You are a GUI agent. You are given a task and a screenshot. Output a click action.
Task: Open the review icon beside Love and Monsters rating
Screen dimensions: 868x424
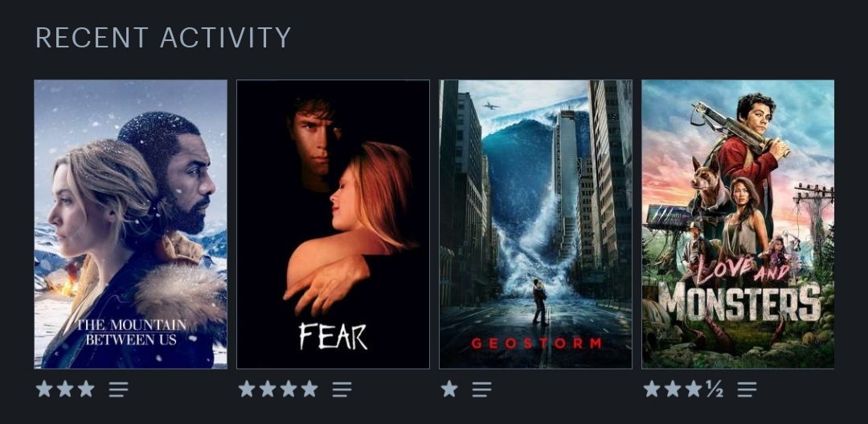tap(747, 389)
